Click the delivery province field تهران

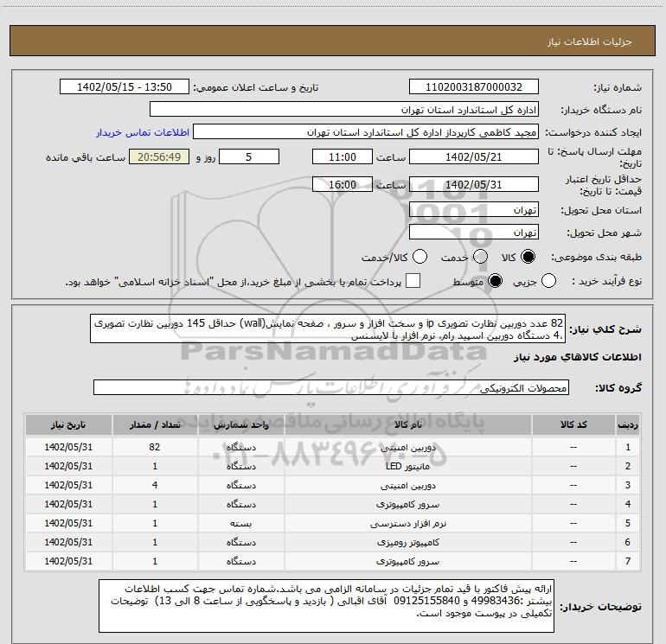[474, 210]
